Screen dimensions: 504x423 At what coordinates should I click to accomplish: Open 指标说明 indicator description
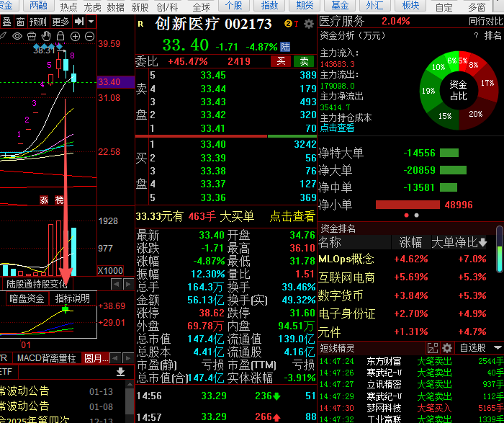point(72,298)
